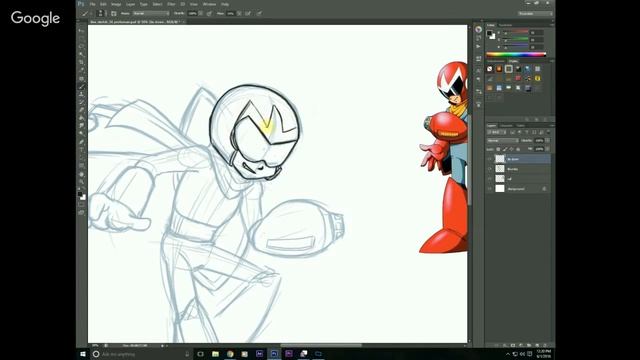
Task: Select the Path Selection tool
Action: point(82,158)
